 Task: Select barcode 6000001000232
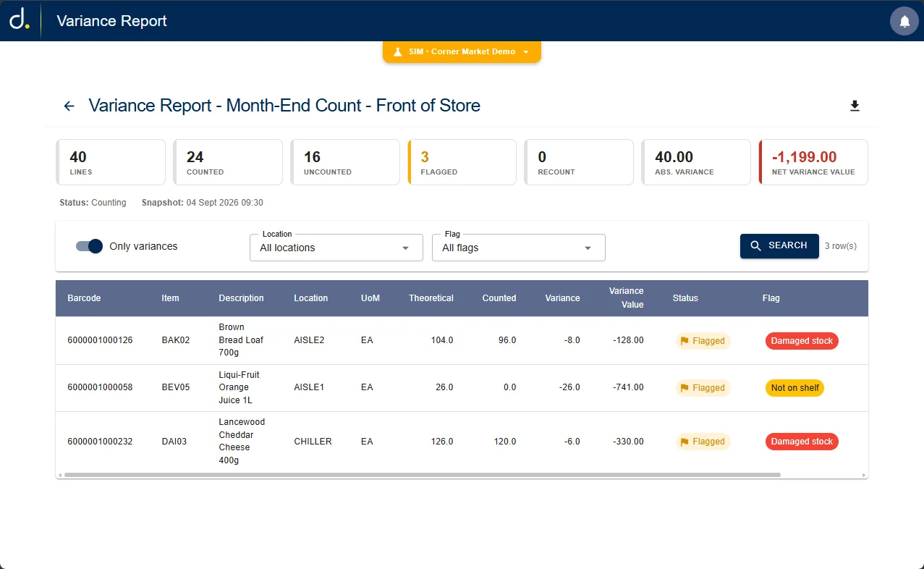pos(100,442)
